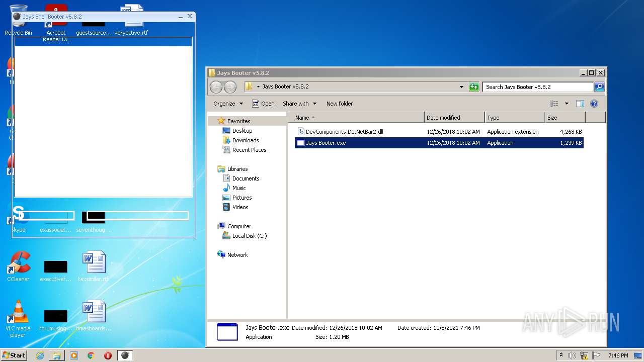Click the Application extension type cell
644x362 pixels.
tap(513, 132)
